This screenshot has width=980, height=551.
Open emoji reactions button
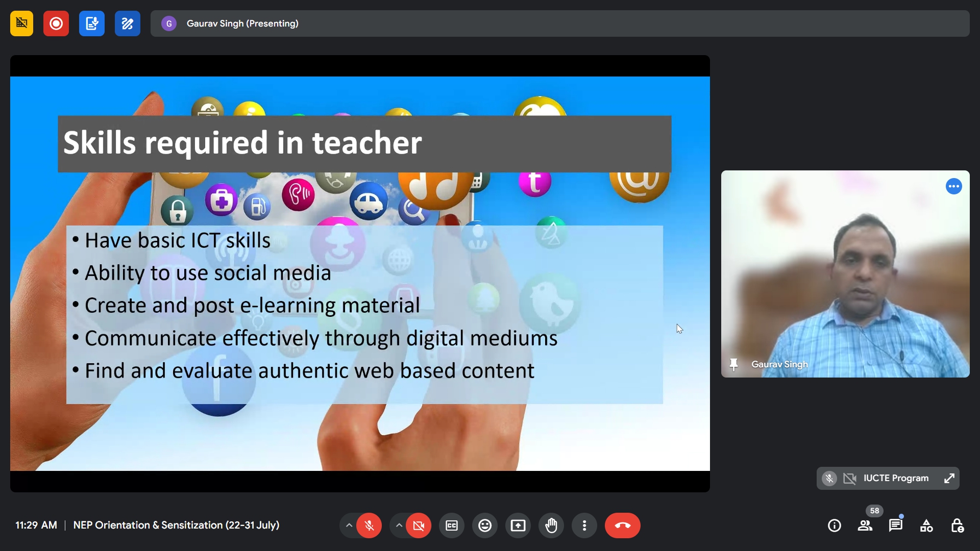485,525
